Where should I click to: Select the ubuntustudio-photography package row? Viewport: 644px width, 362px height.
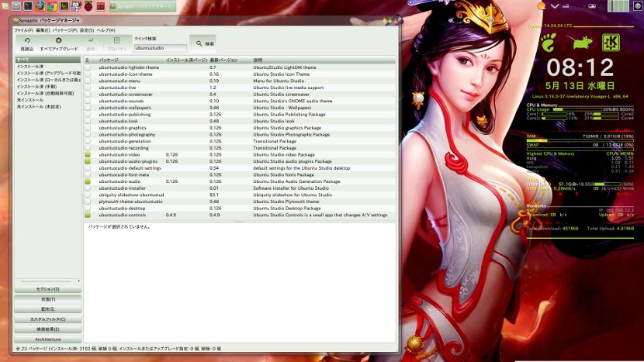click(x=240, y=135)
